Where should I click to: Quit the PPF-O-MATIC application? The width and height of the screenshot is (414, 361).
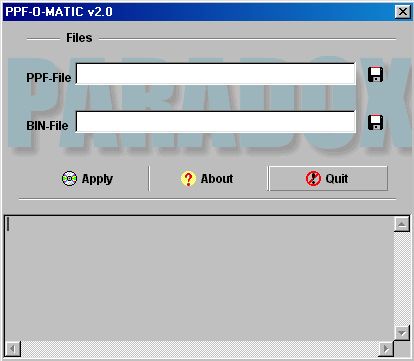(x=328, y=179)
